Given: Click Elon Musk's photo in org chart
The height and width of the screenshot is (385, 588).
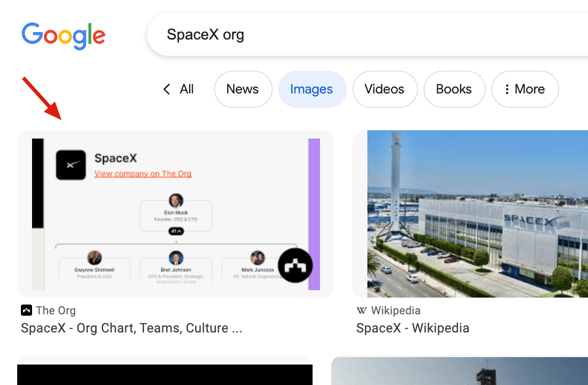Looking at the screenshot, I should [x=176, y=201].
